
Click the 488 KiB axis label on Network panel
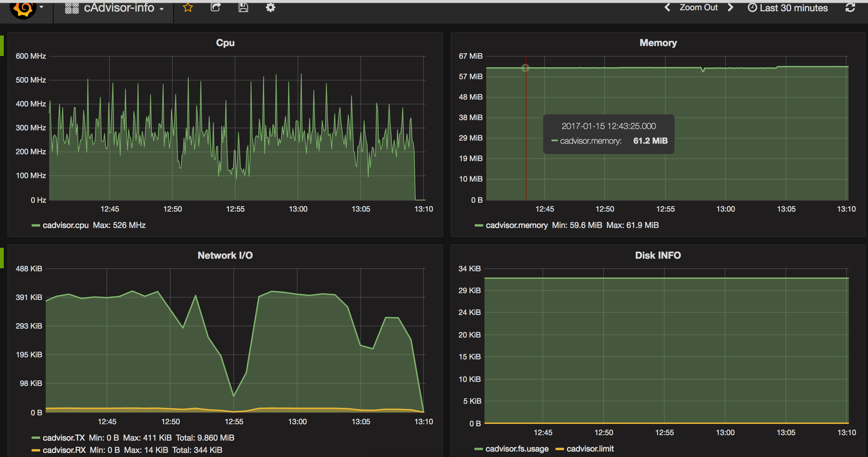29,269
